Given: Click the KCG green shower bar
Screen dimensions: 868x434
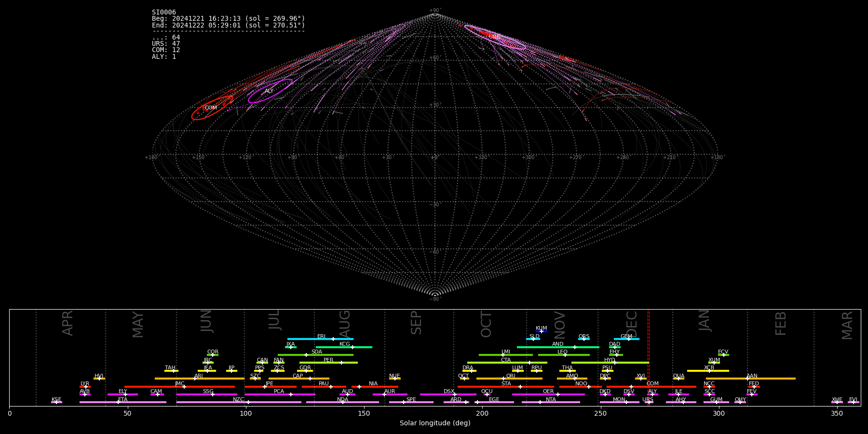Looking at the screenshot, I should coord(344,347).
